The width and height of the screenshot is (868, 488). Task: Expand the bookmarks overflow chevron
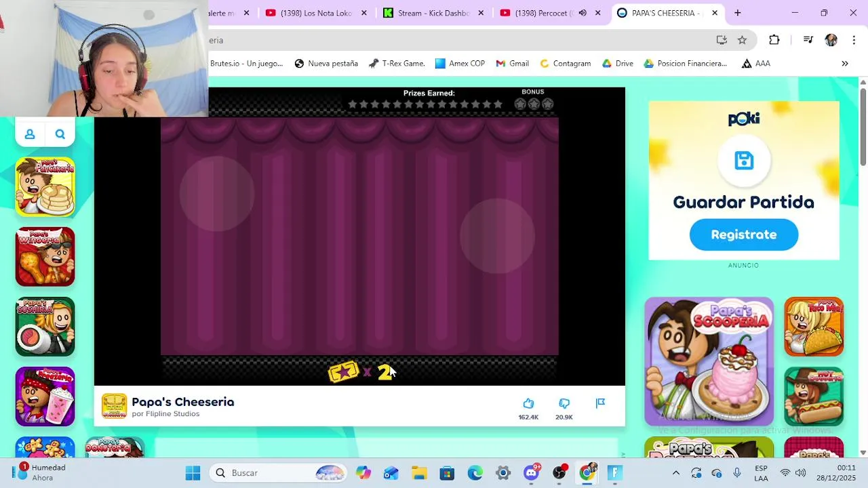[845, 64]
